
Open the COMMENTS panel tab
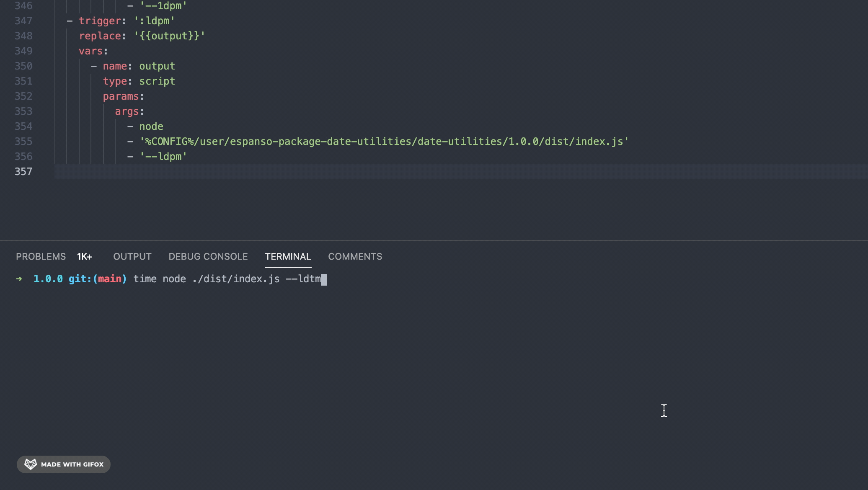pos(355,256)
